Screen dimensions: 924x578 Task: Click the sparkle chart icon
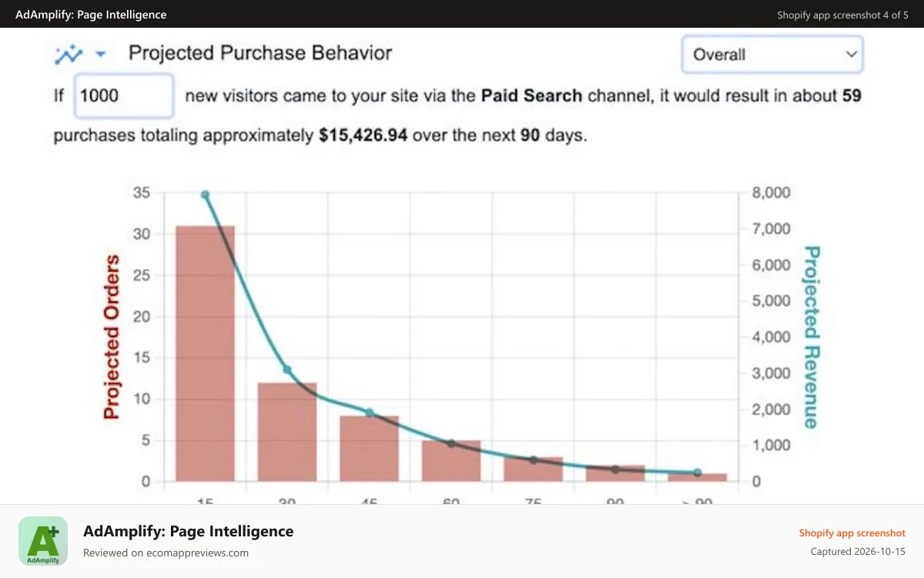point(68,54)
